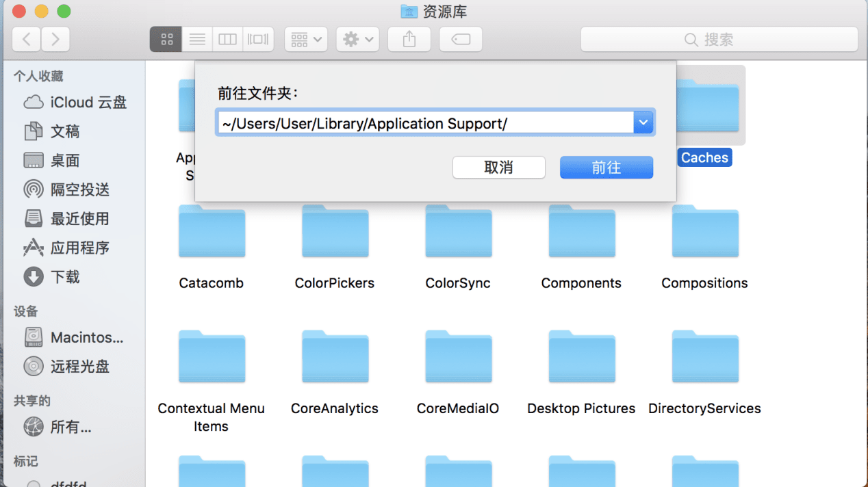Open the item arrangement dropdown
Image resolution: width=868 pixels, height=487 pixels.
[306, 40]
